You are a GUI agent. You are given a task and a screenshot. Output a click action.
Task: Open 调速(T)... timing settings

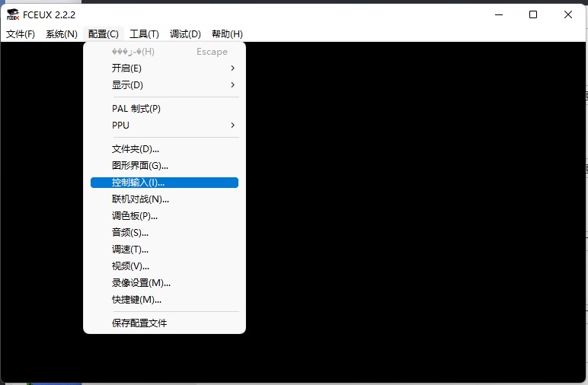click(165, 250)
